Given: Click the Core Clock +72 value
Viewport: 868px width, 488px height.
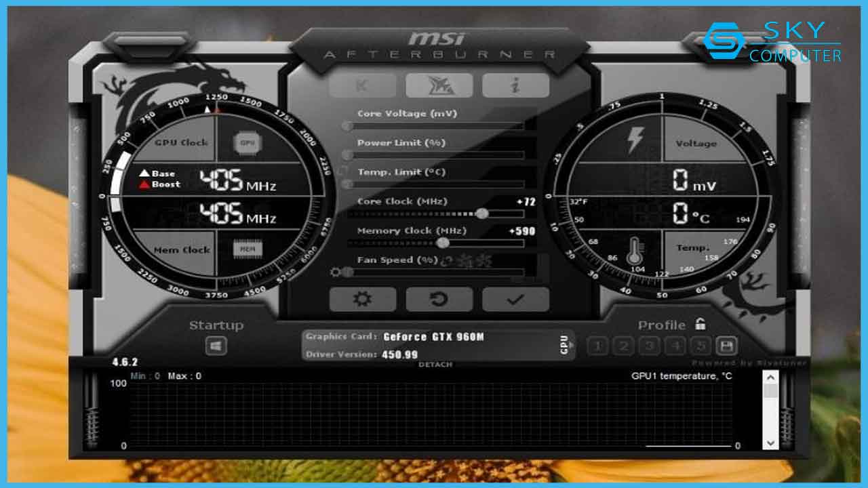Looking at the screenshot, I should pos(526,202).
